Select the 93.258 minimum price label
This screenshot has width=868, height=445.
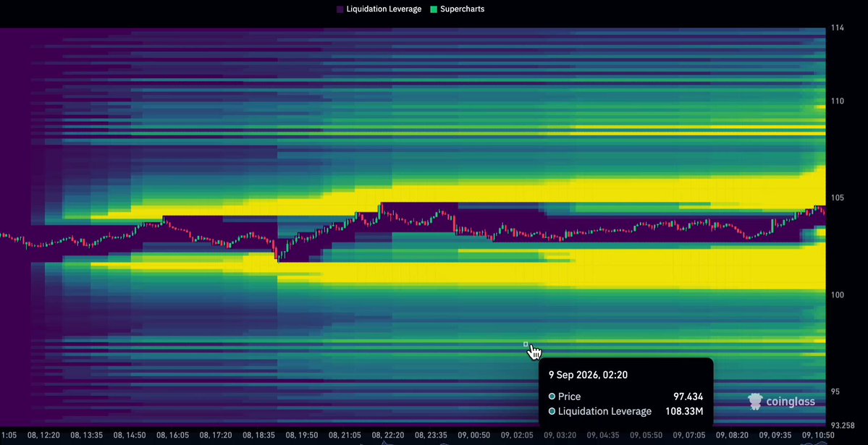tap(843, 425)
